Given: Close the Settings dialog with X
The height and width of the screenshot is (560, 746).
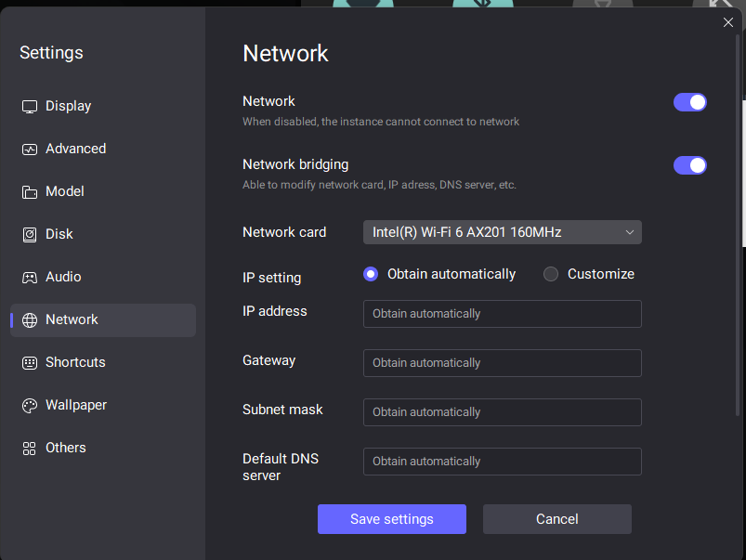Looking at the screenshot, I should tap(728, 22).
